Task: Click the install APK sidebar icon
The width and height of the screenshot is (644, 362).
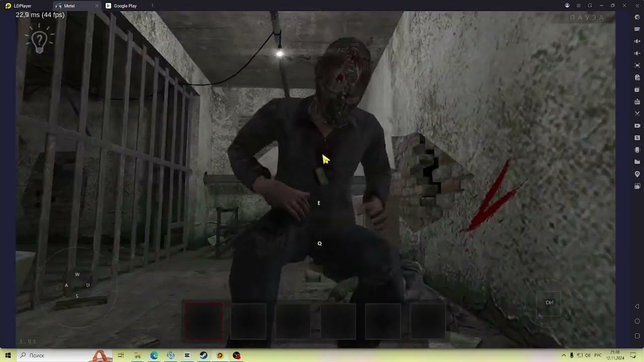Action: (x=637, y=102)
